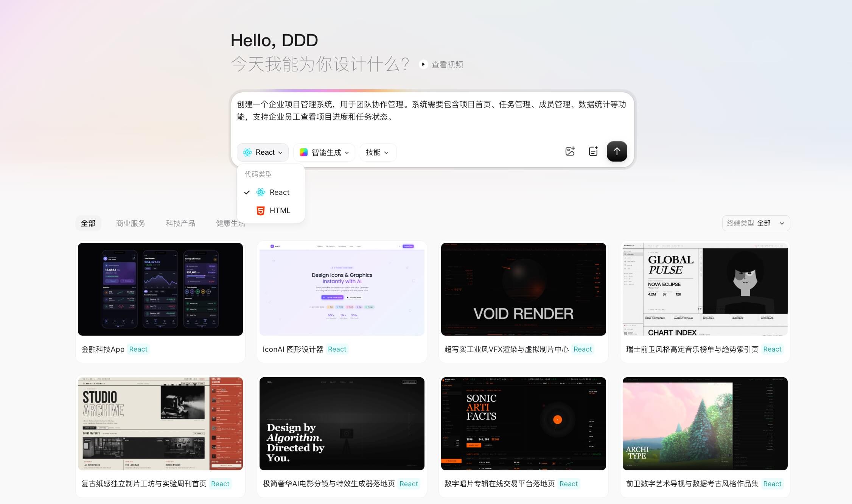
Task: Click the React tag beside 金融科技App
Action: point(138,349)
